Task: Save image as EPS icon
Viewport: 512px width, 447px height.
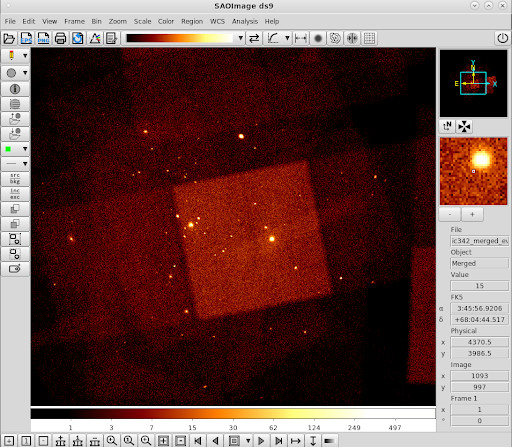Action: tap(26, 38)
